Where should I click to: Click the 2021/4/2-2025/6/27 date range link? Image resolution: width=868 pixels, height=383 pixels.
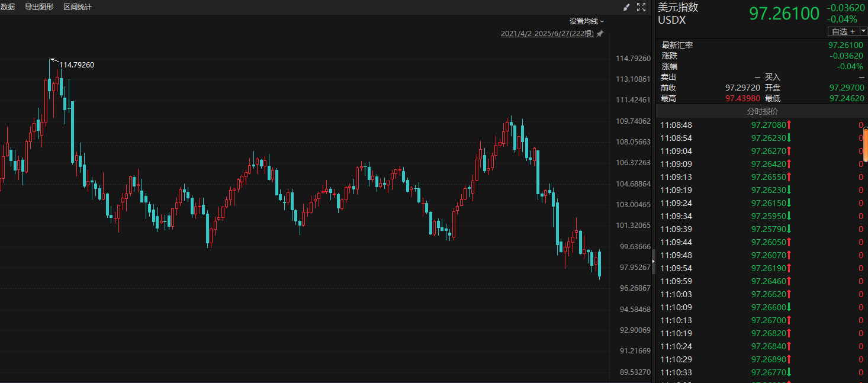547,34
